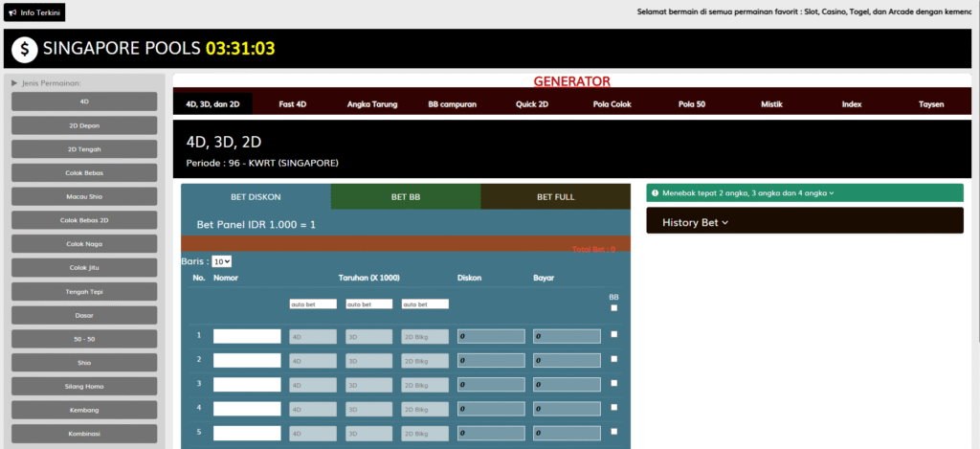Open the Colok Naga game
980x449 pixels.
(x=84, y=244)
